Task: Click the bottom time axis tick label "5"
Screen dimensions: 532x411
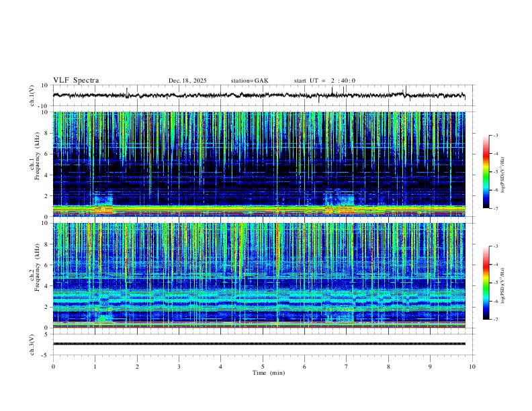Action: (x=263, y=367)
